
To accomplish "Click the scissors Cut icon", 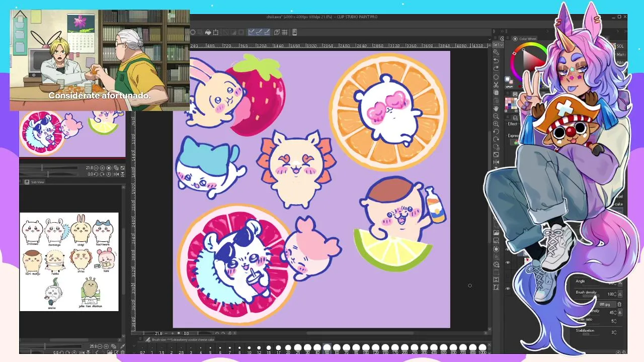I will coord(496,84).
